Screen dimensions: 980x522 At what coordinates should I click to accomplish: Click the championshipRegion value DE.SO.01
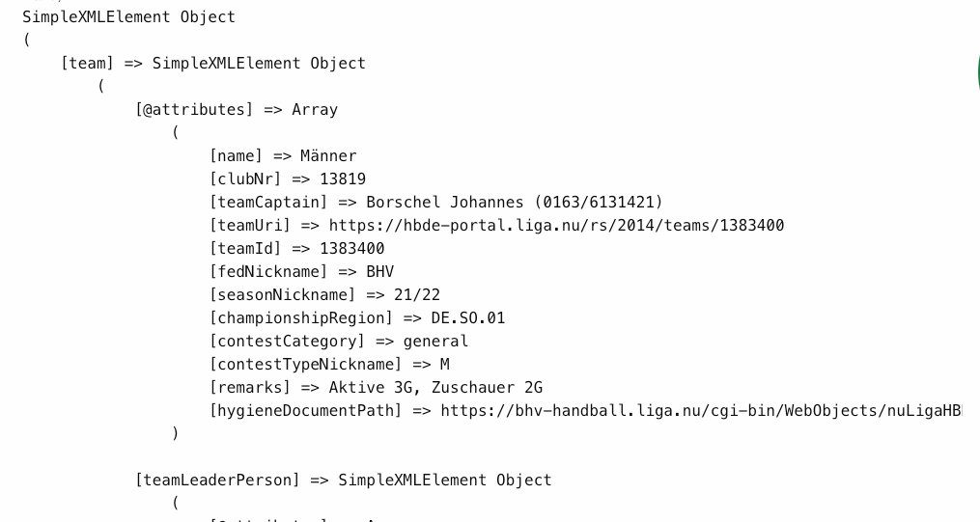(x=468, y=318)
